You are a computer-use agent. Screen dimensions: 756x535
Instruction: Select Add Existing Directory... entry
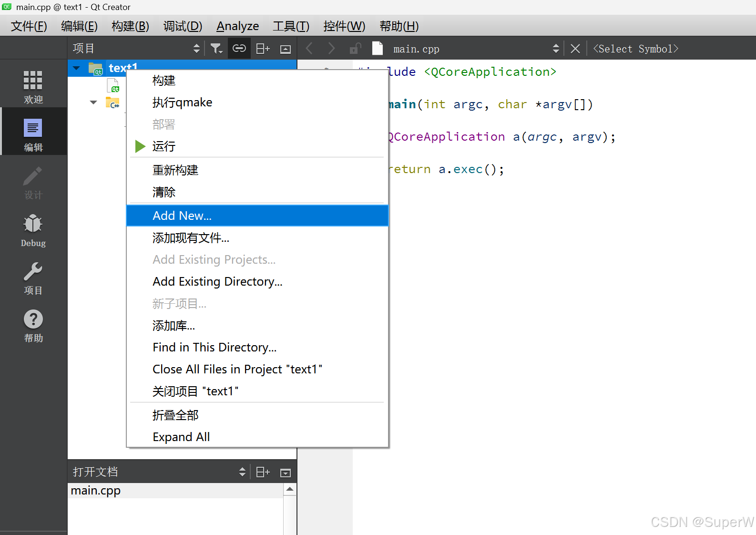coord(257,282)
